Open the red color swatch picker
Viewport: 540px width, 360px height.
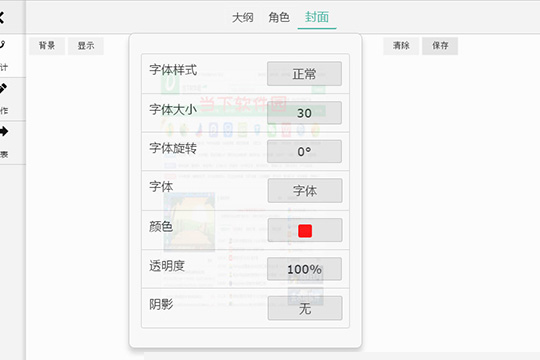[305, 230]
